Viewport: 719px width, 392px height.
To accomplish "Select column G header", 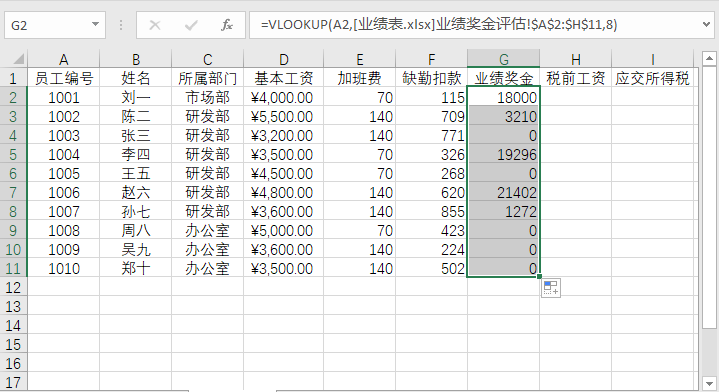I will [503, 59].
